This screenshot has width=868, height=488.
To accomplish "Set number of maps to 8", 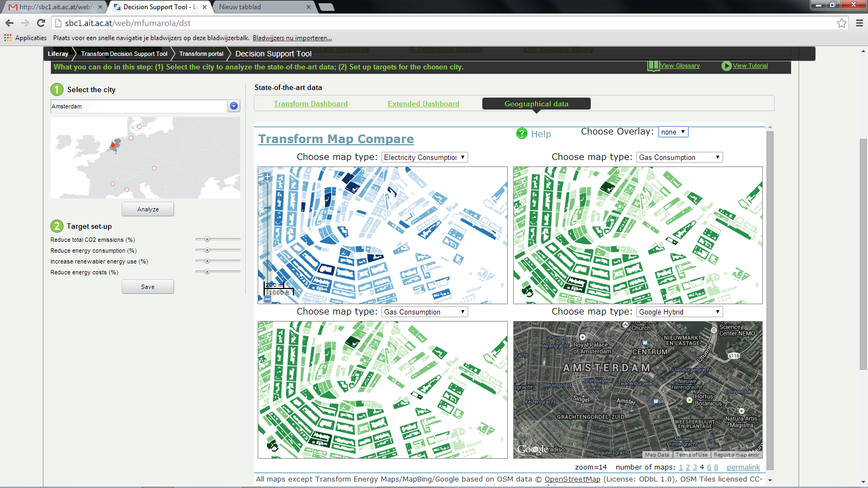I will 716,467.
